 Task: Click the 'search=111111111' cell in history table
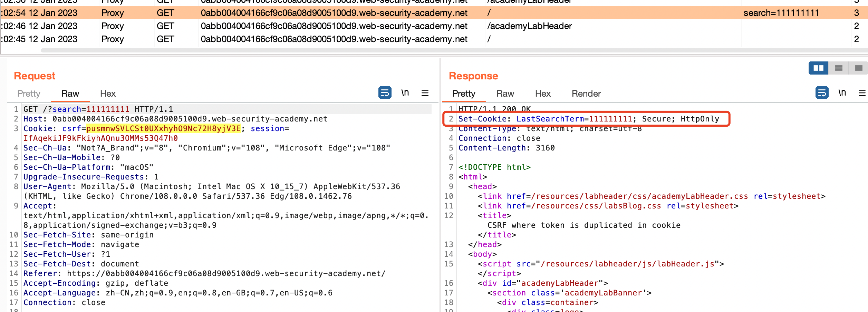click(781, 13)
